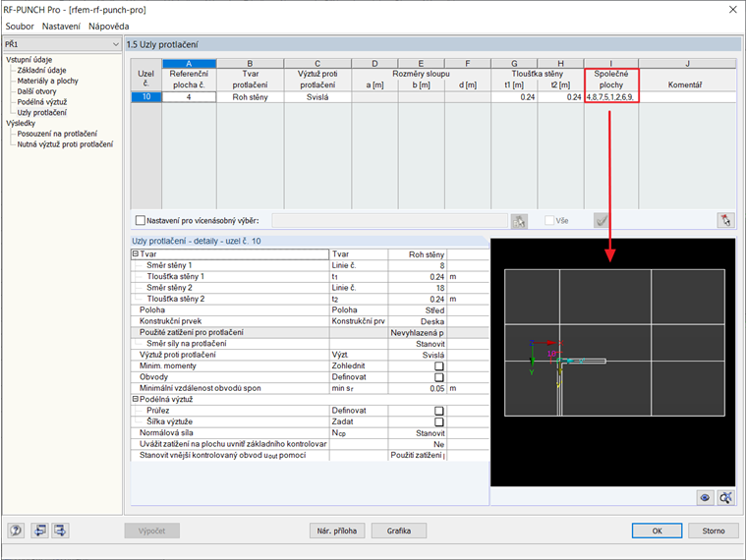Click Společné plochy cell 4,8,7,5,1,2,6,9
747x560 pixels.
point(610,97)
